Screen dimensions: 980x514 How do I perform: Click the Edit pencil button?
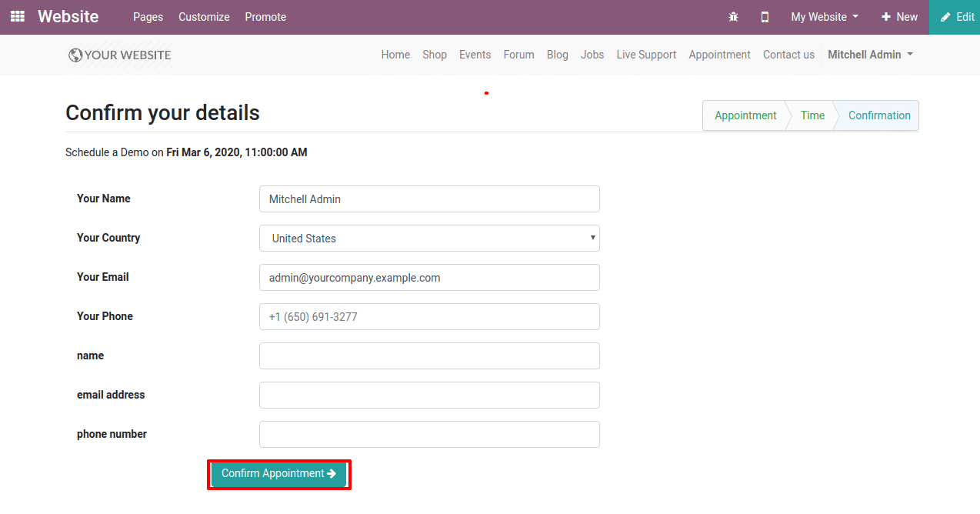tap(955, 17)
